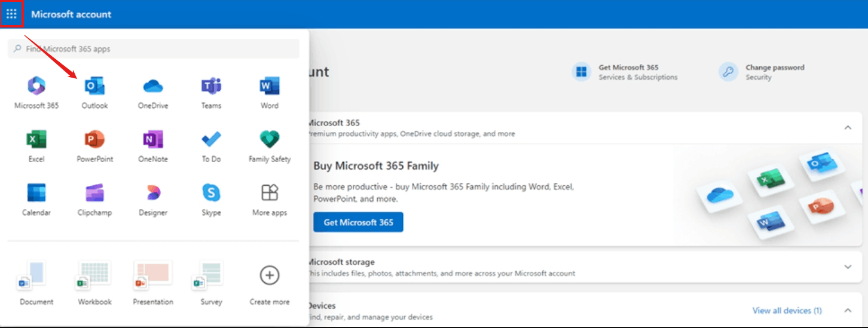868x328 pixels.
Task: Open To Do app icon
Action: (211, 140)
